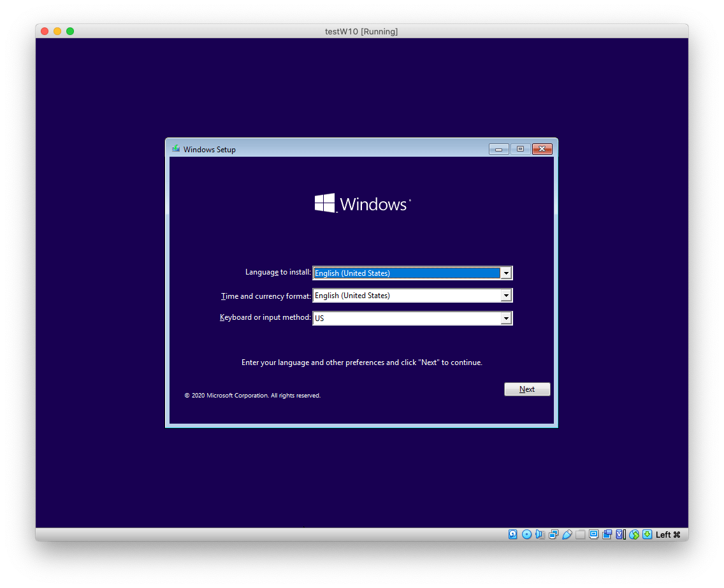This screenshot has width=724, height=588.
Task: Click the shared folders status icon
Action: [580, 534]
